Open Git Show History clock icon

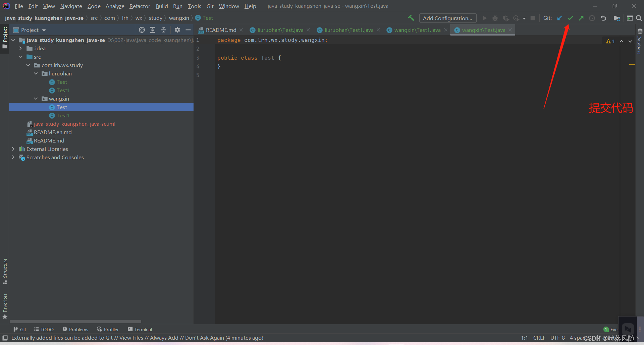(592, 18)
